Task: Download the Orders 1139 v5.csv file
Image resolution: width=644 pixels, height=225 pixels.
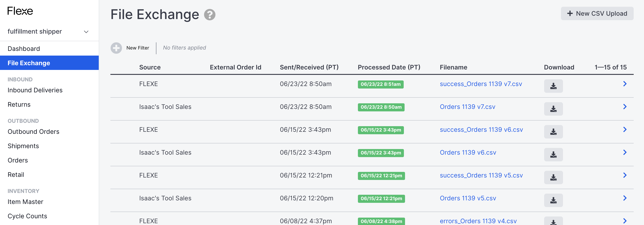Action: [x=553, y=200]
